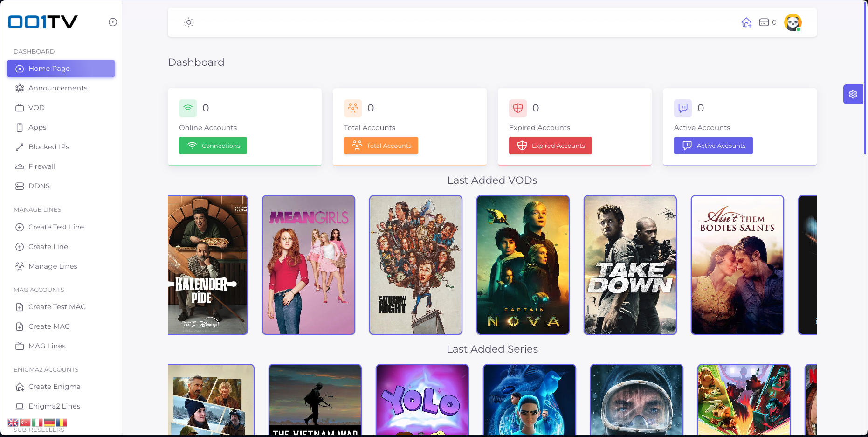Open Mean Girls VOD poster
868x437 pixels.
[x=309, y=265]
